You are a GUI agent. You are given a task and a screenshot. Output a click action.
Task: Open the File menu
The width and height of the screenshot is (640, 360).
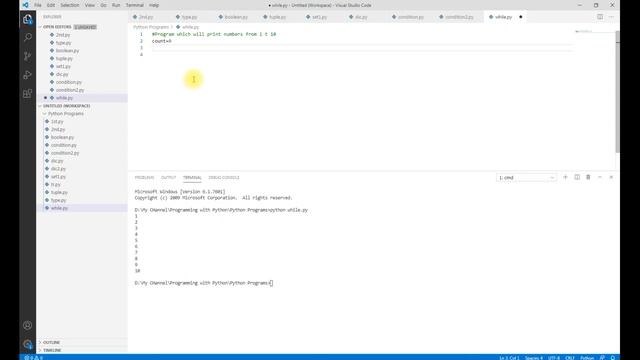(x=38, y=5)
